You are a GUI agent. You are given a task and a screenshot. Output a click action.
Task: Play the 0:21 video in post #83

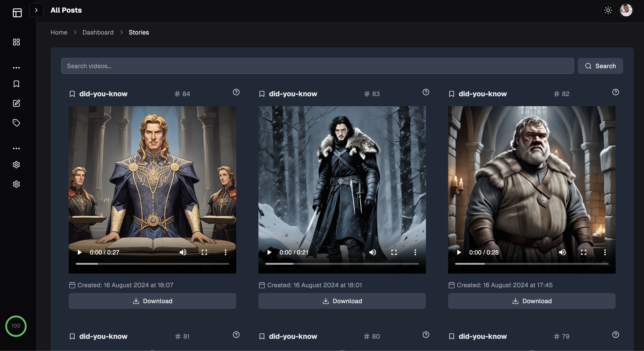click(x=269, y=252)
